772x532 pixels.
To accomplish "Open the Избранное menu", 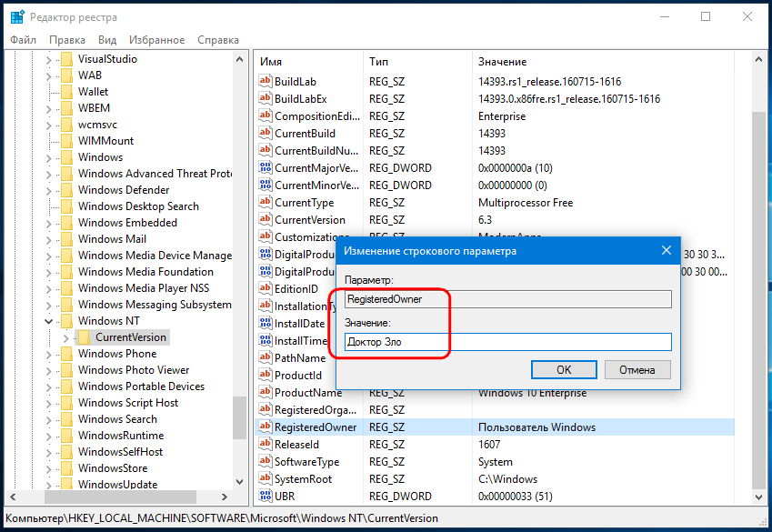I will pos(156,40).
